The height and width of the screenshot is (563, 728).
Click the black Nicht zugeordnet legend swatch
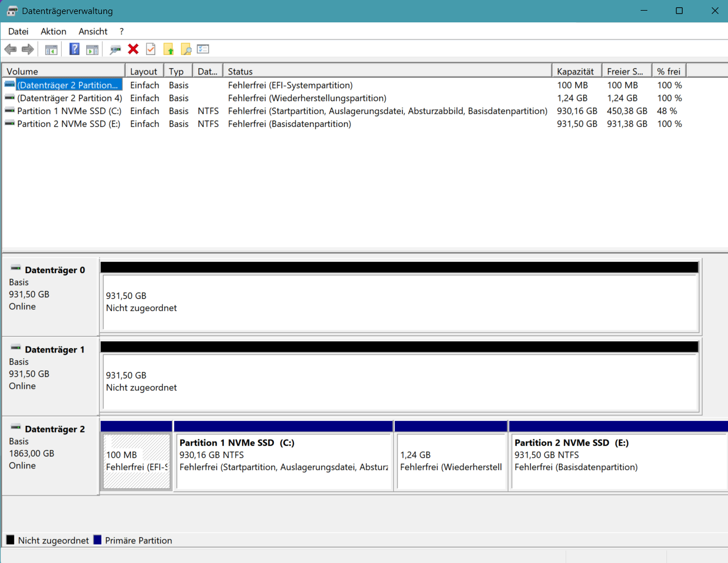coord(10,539)
